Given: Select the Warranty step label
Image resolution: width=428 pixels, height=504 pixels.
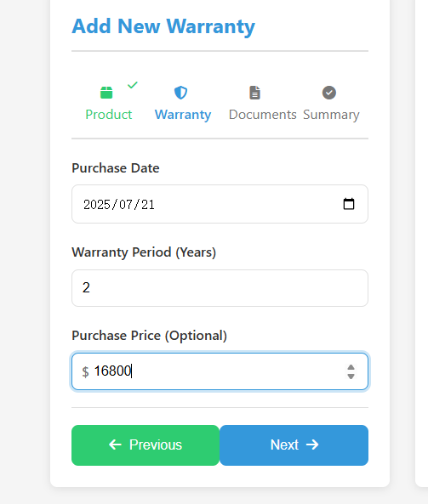Looking at the screenshot, I should 183,115.
